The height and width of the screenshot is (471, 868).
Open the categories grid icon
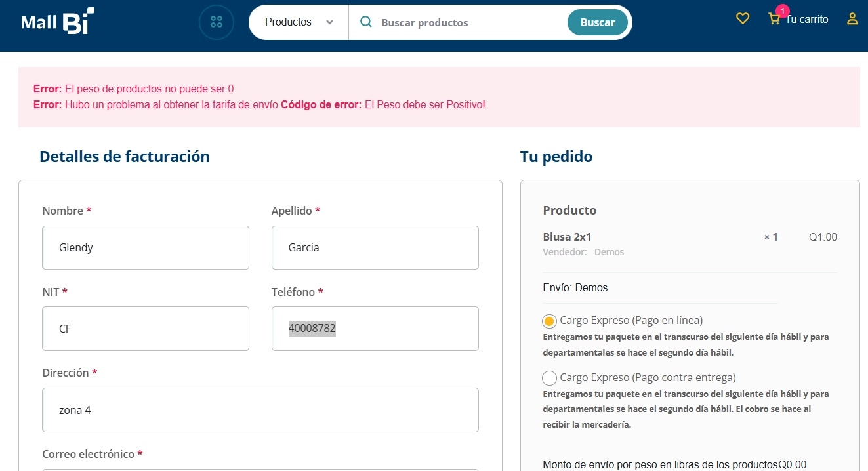(x=217, y=22)
